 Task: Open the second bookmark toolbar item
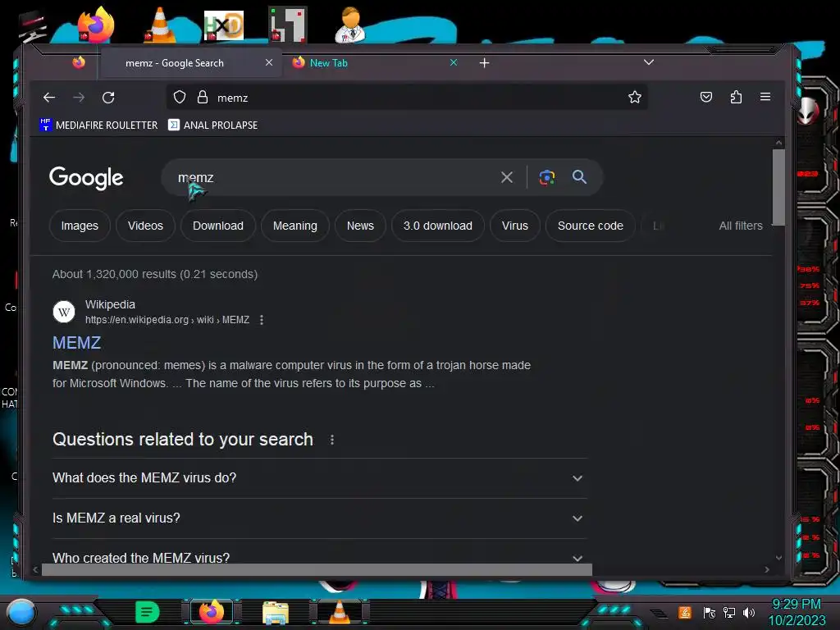tap(212, 125)
